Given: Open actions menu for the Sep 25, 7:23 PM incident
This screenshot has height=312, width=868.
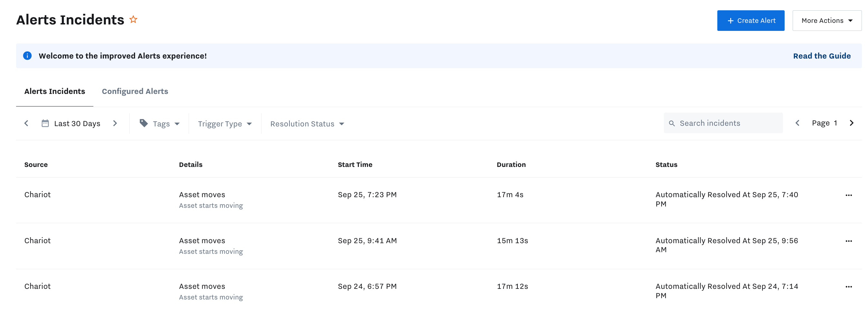Looking at the screenshot, I should (x=849, y=195).
